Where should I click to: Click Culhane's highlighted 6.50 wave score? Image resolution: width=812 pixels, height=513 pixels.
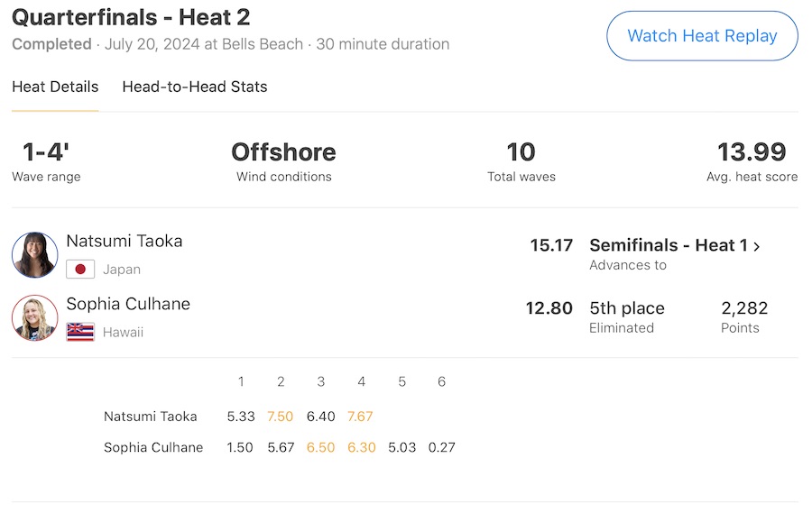[x=321, y=447]
